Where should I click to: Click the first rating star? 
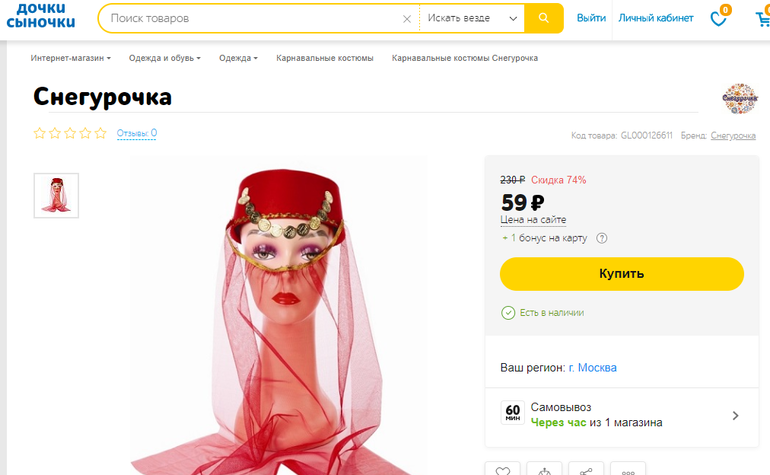pos(40,133)
